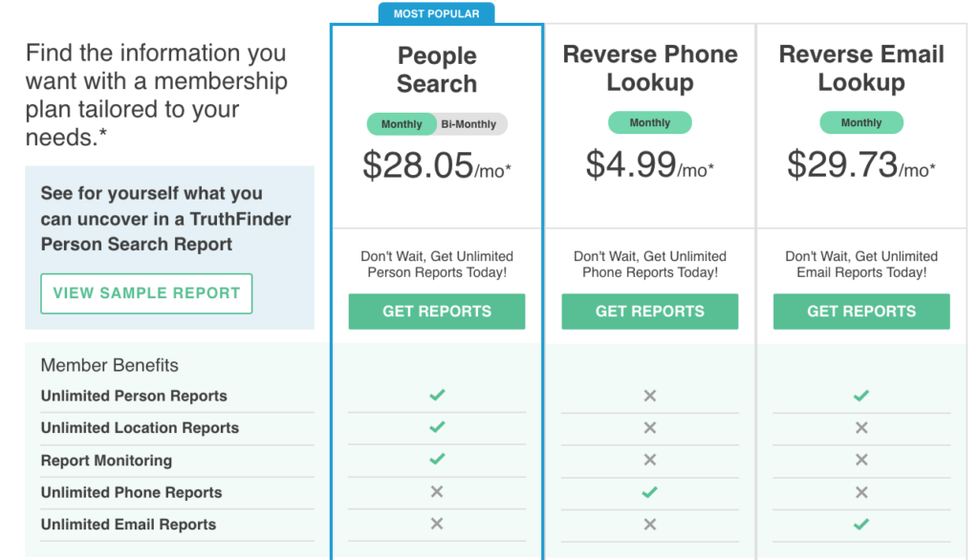
Task: Click Reverse Email Lookup Unlimited Person Reports checkmark
Action: click(x=861, y=396)
